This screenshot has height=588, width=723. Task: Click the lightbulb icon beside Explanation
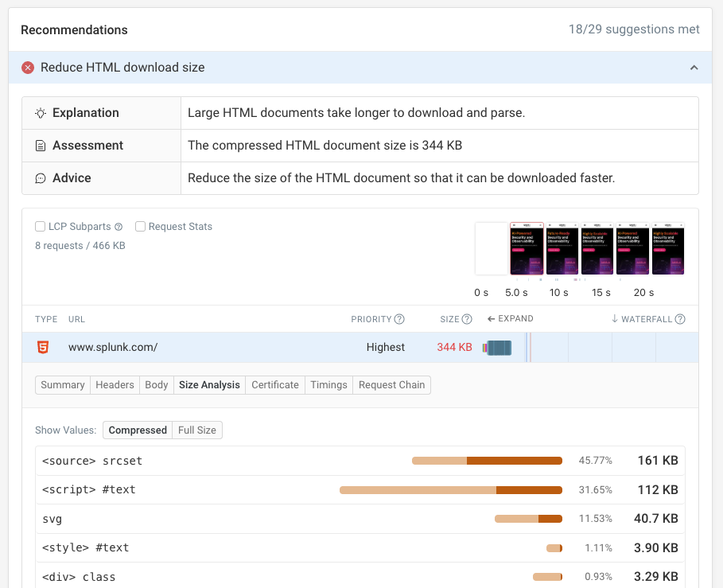click(x=41, y=113)
